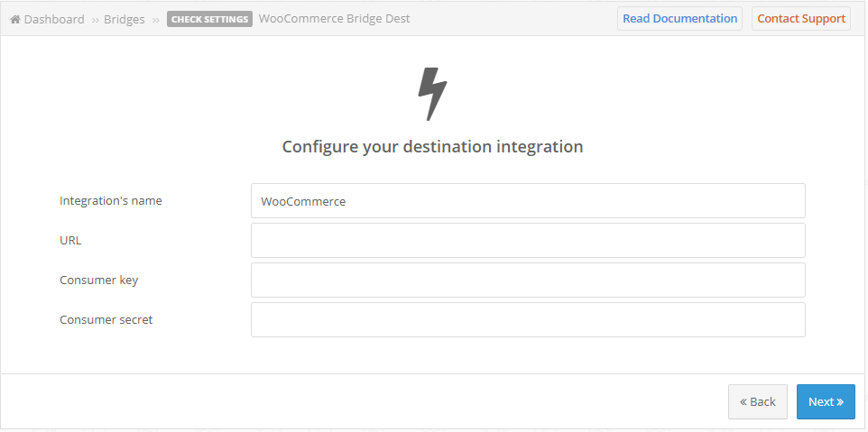Screen dimensions: 868x432
Task: Proceed with the Next button
Action: pos(826,402)
